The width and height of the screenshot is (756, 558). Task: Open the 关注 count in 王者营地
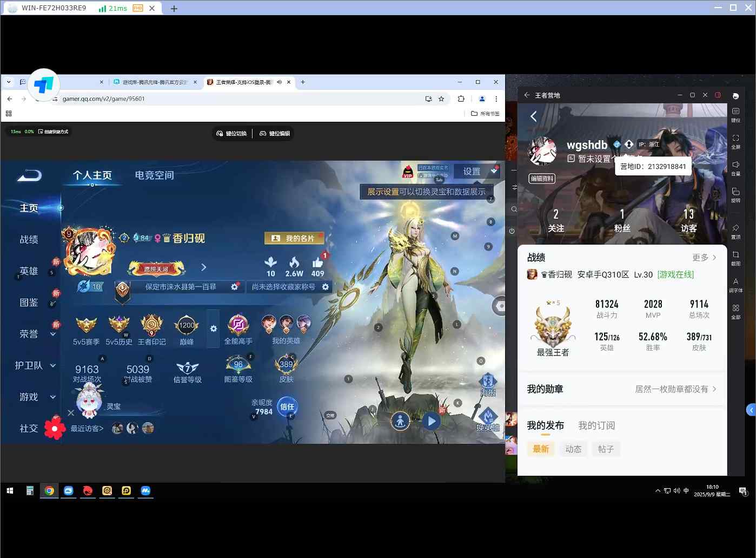[x=556, y=221]
